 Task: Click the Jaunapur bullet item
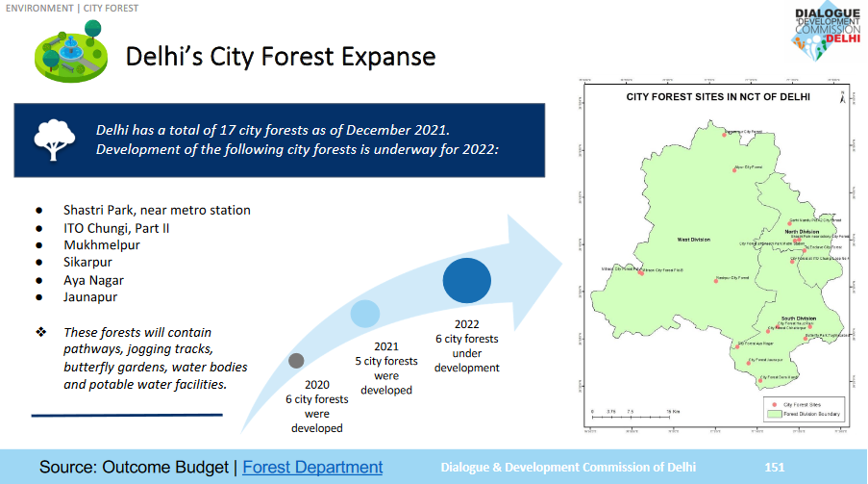coord(90,297)
